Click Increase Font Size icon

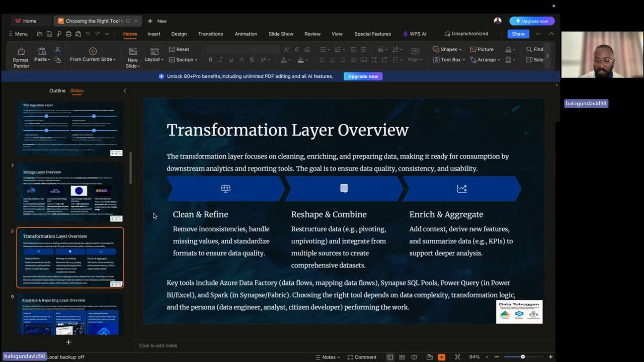[x=286, y=49]
